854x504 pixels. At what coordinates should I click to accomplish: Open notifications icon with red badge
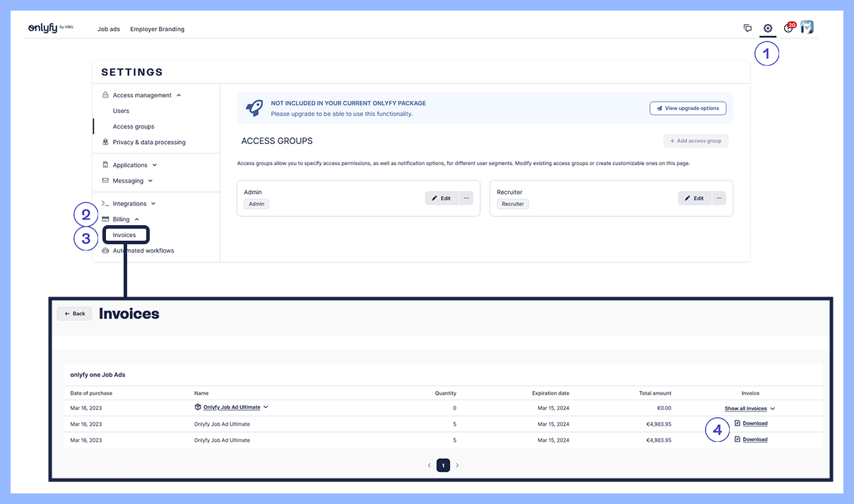pos(789,28)
